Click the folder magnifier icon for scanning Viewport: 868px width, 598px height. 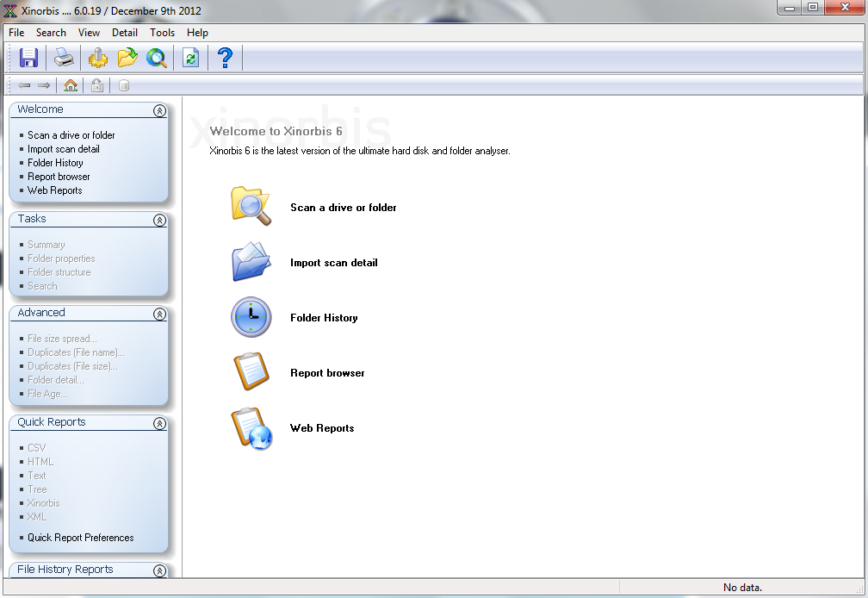click(251, 206)
